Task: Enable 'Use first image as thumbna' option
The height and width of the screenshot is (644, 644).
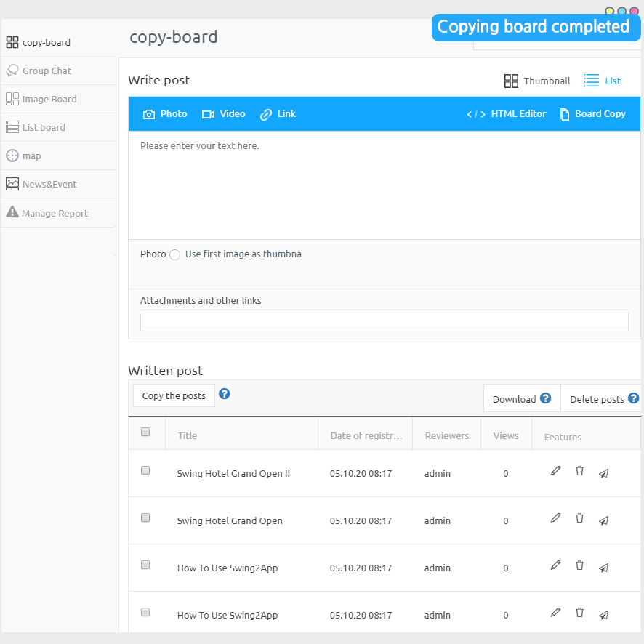Action: 174,254
